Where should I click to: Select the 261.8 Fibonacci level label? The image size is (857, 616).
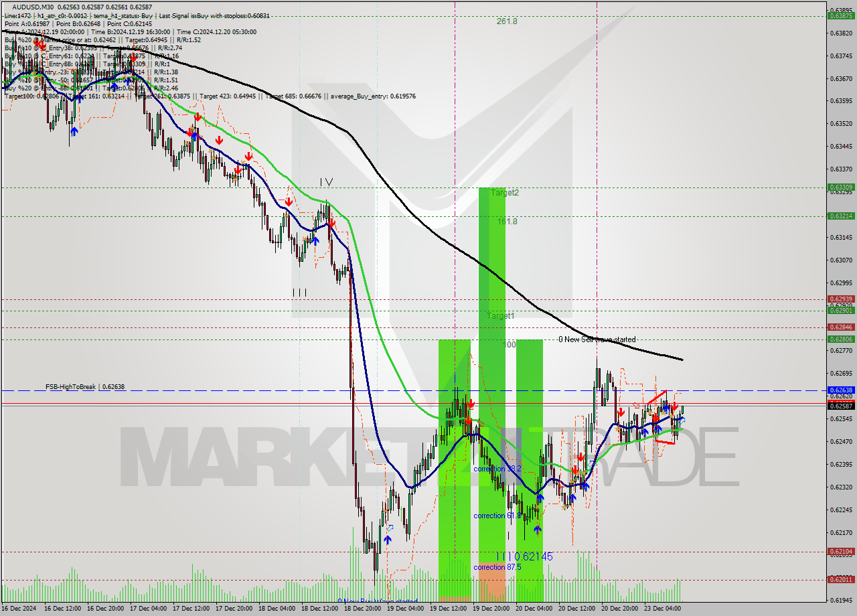click(507, 21)
